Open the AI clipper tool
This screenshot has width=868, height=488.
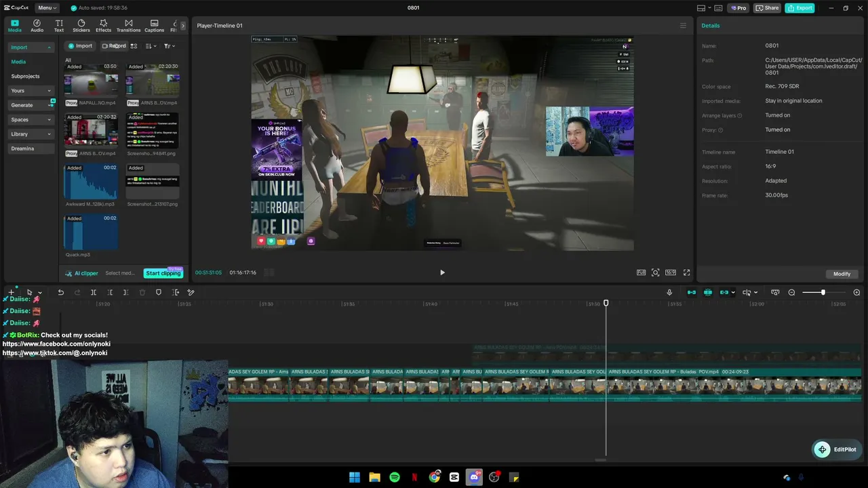(x=82, y=273)
